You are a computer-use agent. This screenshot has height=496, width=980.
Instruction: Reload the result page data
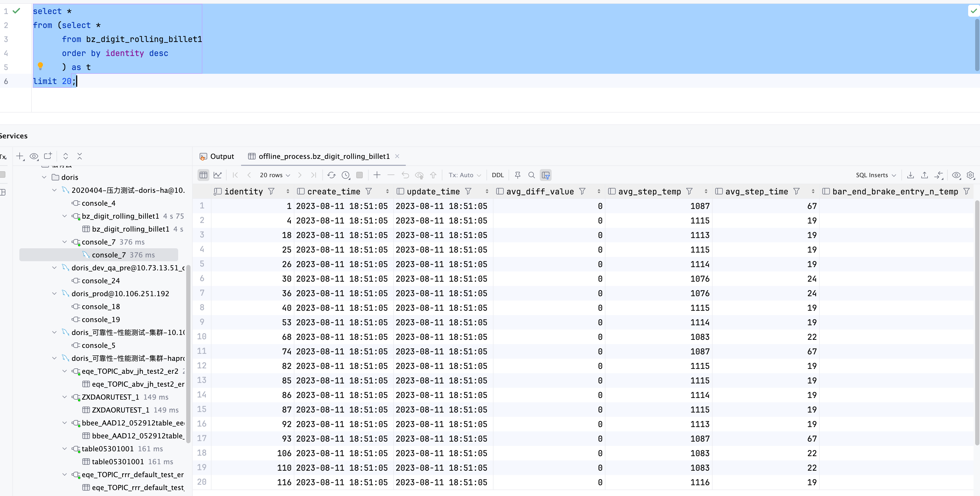click(x=331, y=175)
